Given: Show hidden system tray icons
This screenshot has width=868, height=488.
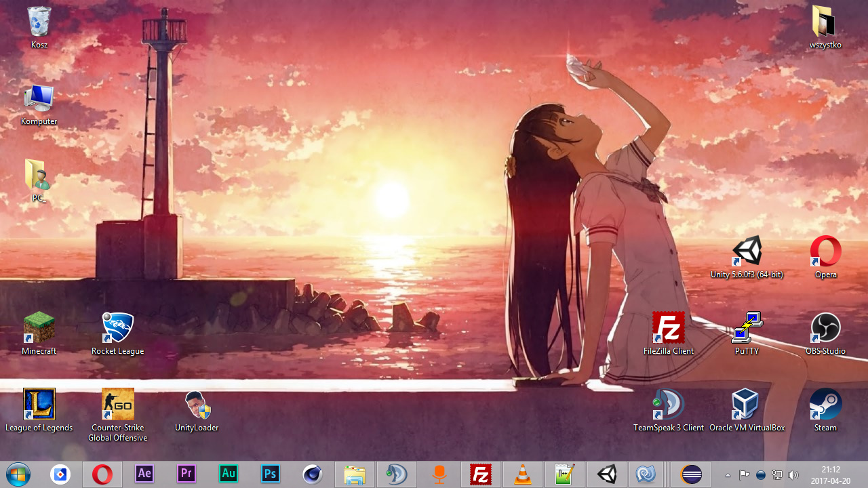Looking at the screenshot, I should click(x=728, y=475).
